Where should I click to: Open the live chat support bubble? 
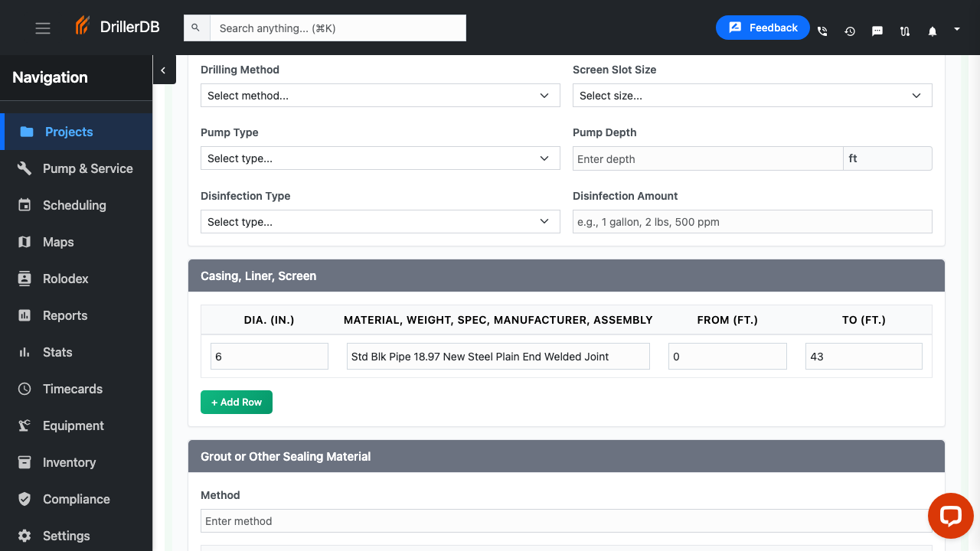coord(950,516)
